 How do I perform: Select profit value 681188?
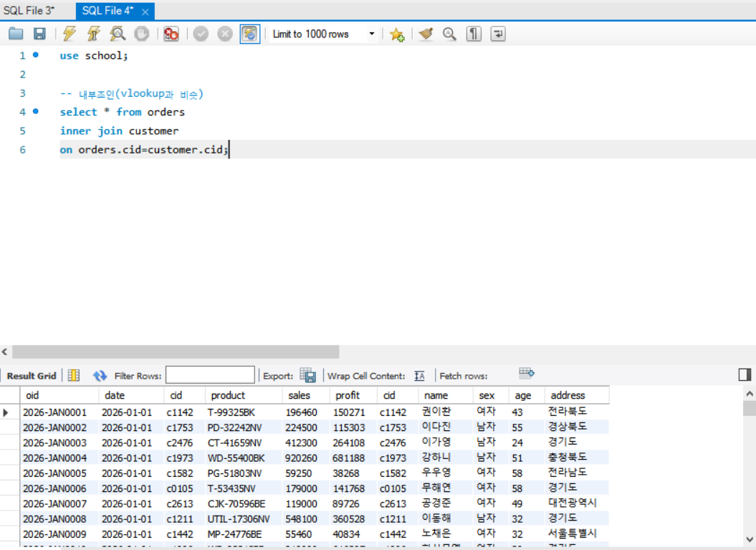353,457
